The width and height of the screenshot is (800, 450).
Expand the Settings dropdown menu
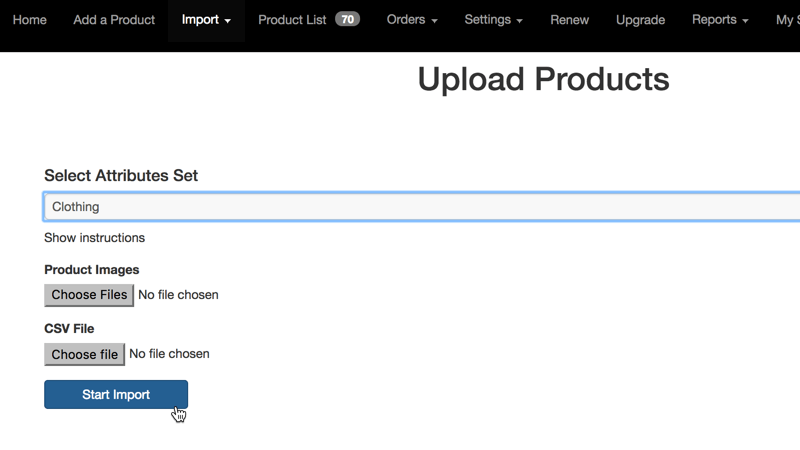(494, 20)
